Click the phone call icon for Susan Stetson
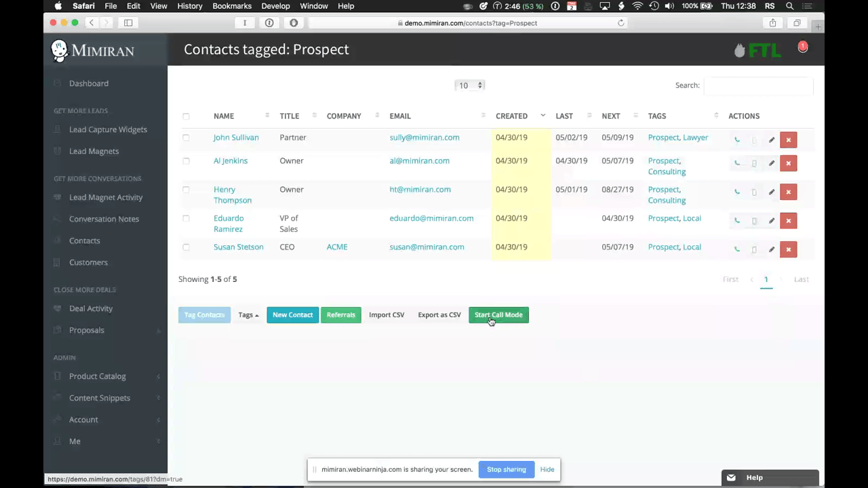Viewport: 868px width, 488px height. pyautogui.click(x=737, y=249)
